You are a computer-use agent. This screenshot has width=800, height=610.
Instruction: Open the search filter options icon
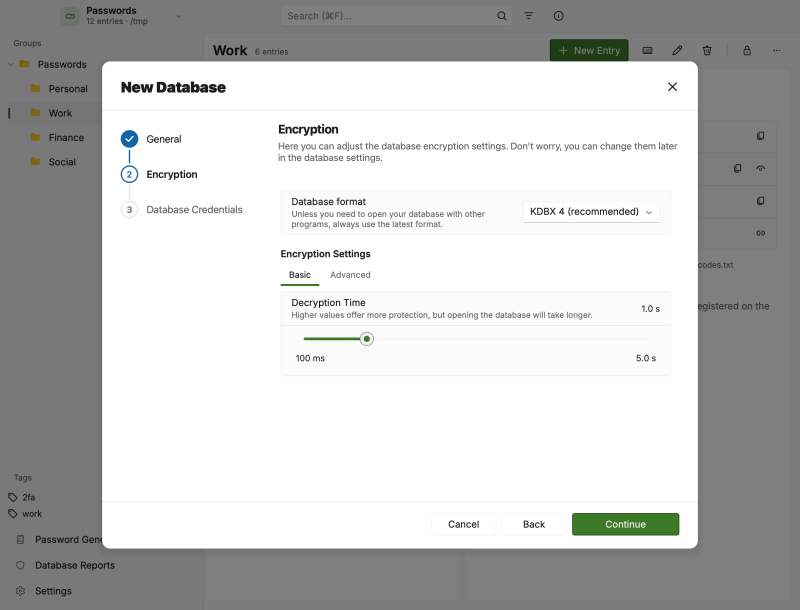click(529, 16)
